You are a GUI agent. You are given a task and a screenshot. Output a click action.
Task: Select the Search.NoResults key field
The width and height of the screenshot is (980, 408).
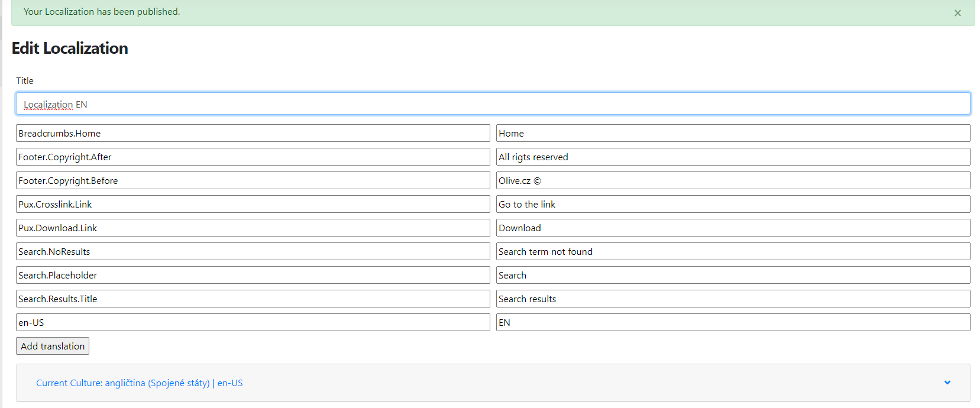coord(253,252)
